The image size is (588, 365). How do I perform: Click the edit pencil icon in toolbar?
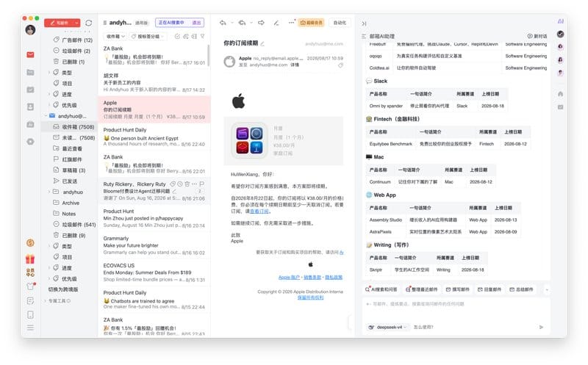pyautogui.click(x=276, y=23)
